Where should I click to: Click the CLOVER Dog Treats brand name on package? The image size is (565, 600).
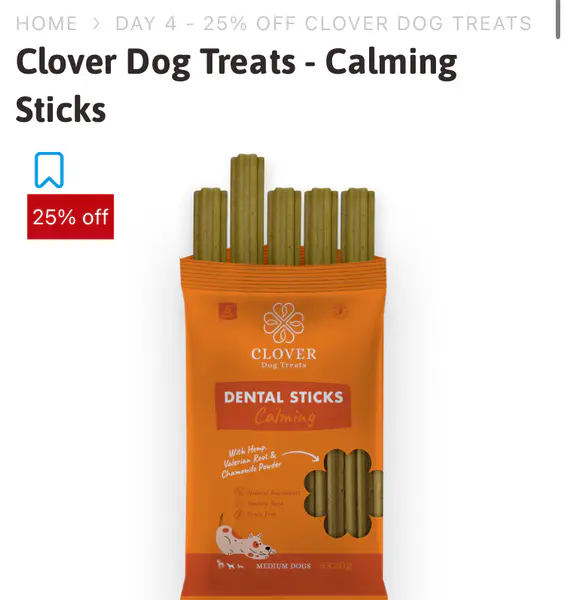coord(284,358)
